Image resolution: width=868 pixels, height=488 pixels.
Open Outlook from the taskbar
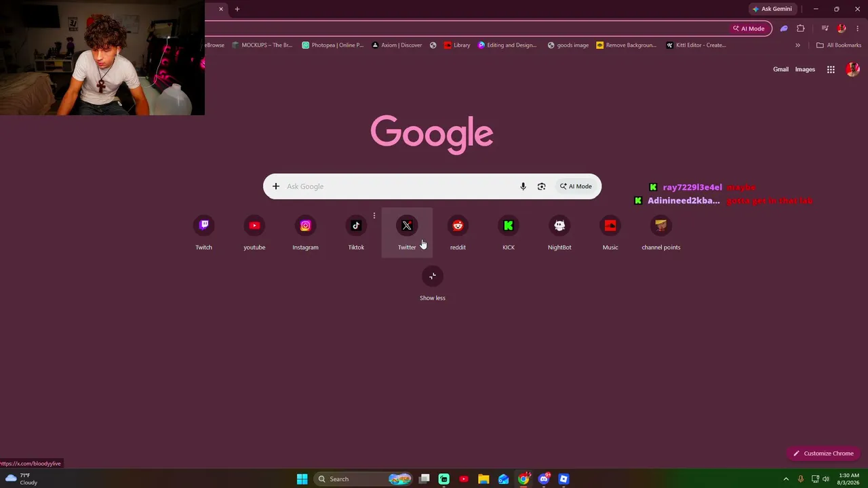pyautogui.click(x=503, y=479)
